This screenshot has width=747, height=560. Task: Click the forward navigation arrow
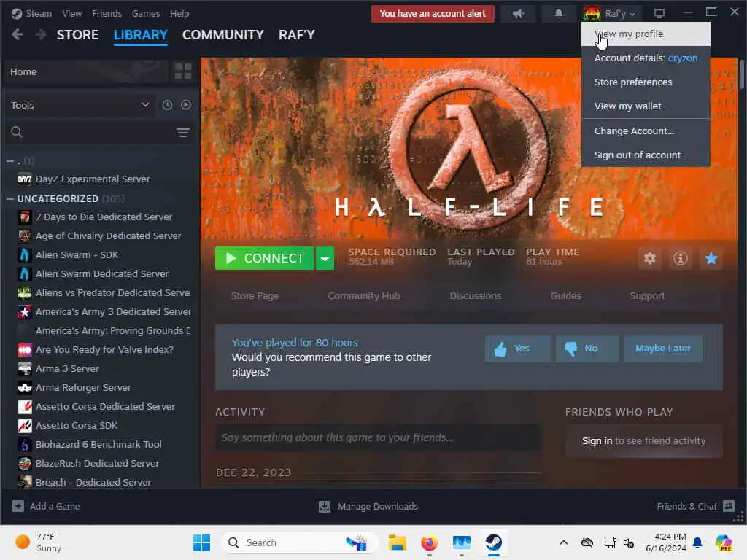tap(41, 35)
